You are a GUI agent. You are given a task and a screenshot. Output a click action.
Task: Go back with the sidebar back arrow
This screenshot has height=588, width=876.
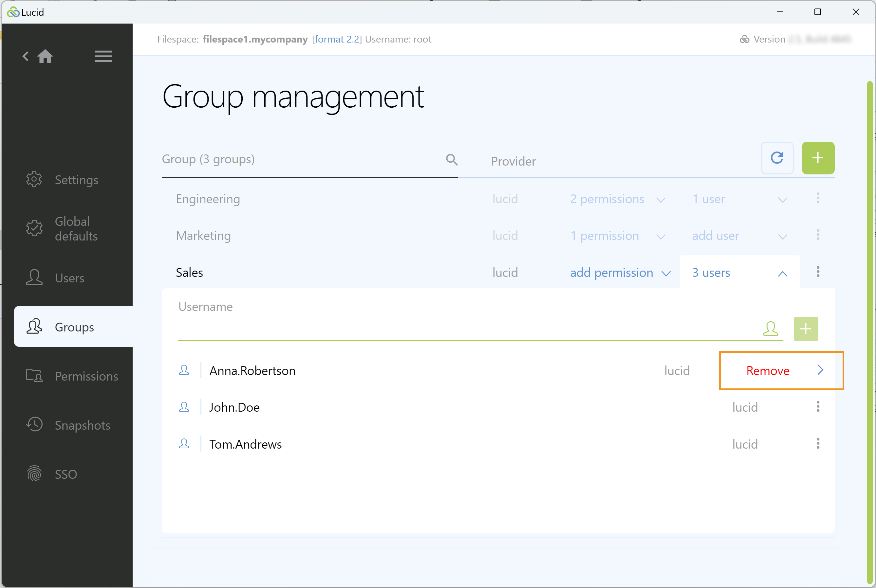click(26, 57)
